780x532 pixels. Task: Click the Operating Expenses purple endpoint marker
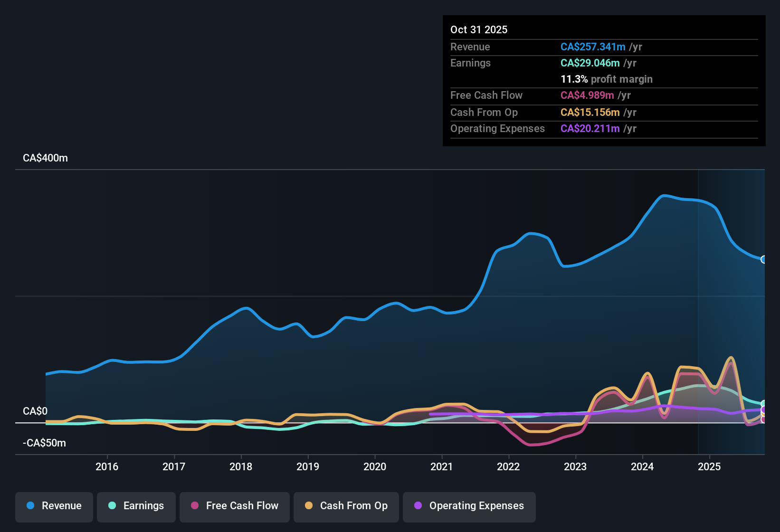pos(764,410)
